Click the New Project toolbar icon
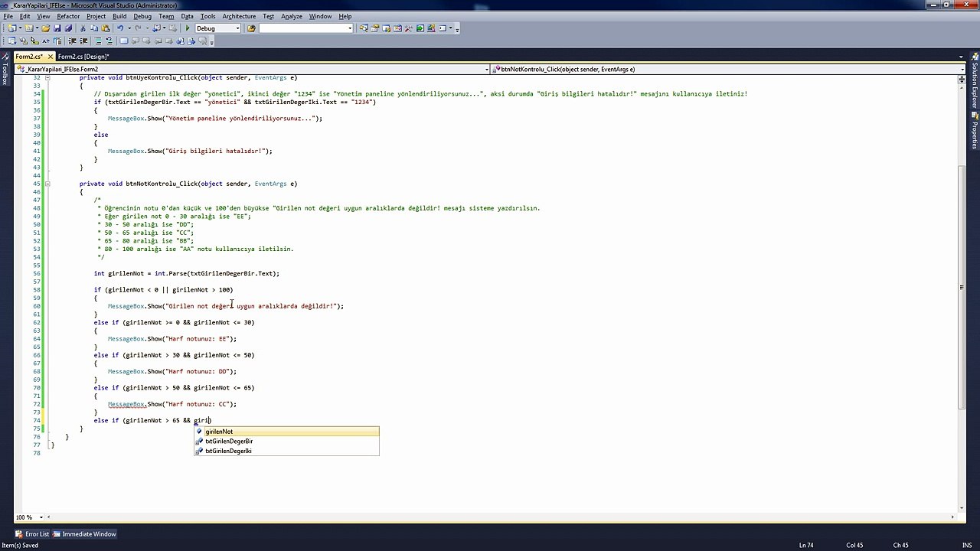The width and height of the screenshot is (980, 551). pos(12,28)
